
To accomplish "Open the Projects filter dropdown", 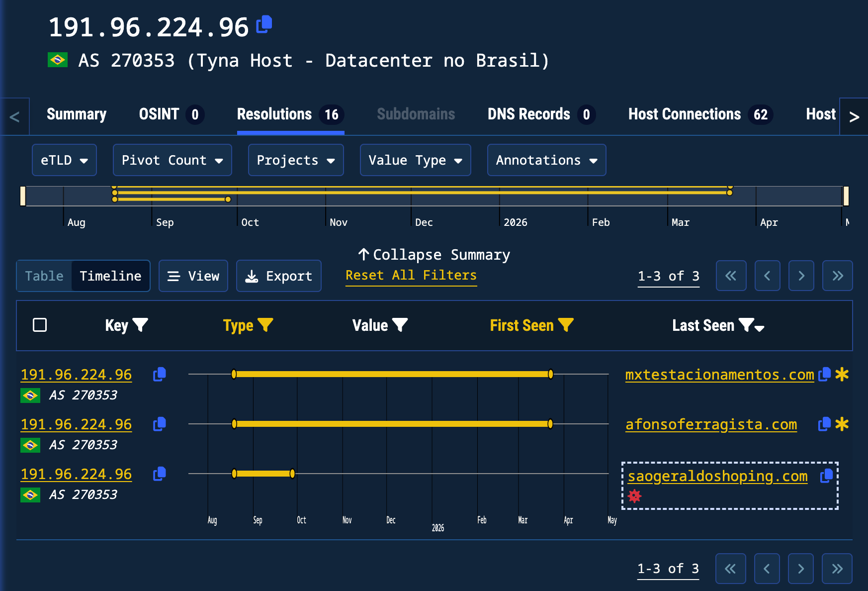I will point(296,160).
